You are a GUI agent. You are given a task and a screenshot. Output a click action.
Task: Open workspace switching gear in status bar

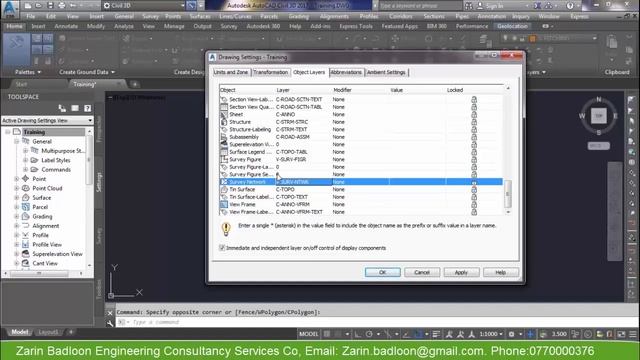pyautogui.click(x=511, y=334)
